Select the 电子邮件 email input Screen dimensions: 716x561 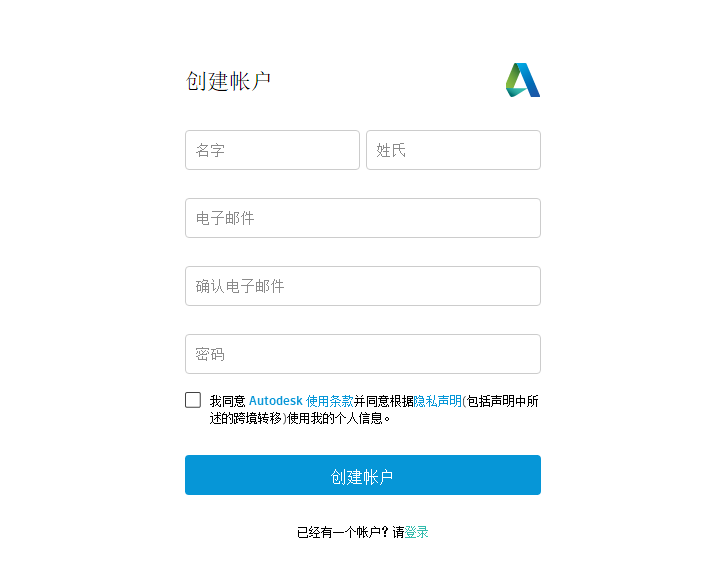coord(362,218)
